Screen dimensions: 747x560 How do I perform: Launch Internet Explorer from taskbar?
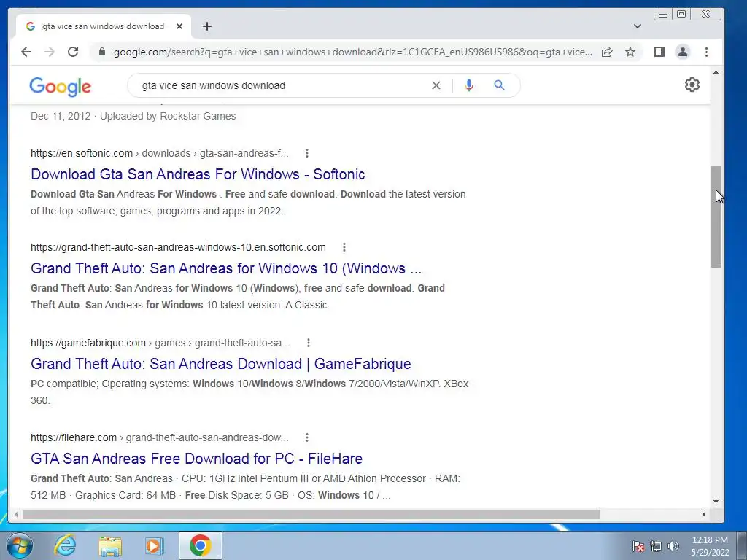coord(65,545)
